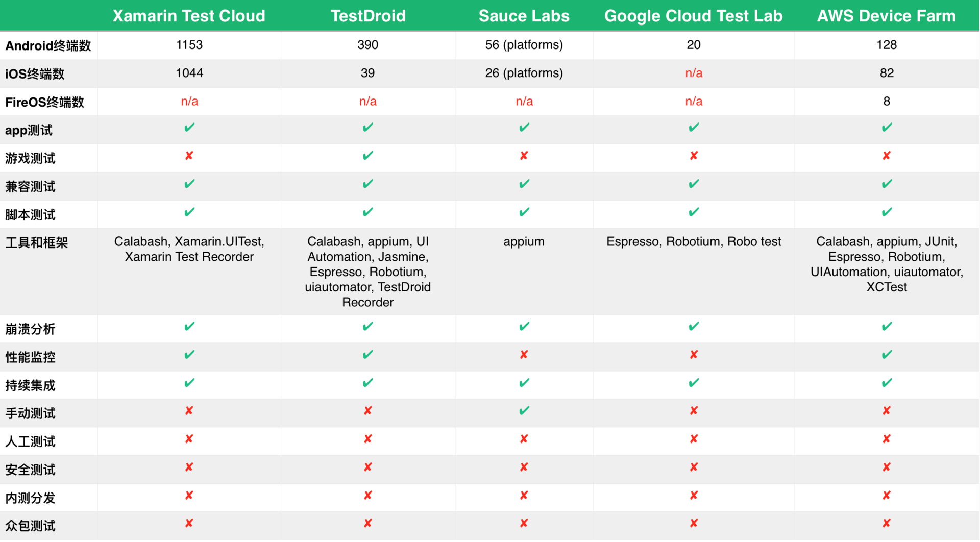Click Sauce Labs 手动测试 green checkmark
This screenshot has width=980, height=542.
click(524, 411)
